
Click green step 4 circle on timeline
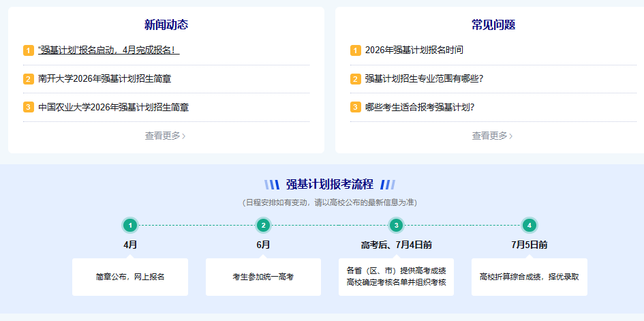pyautogui.click(x=530, y=225)
